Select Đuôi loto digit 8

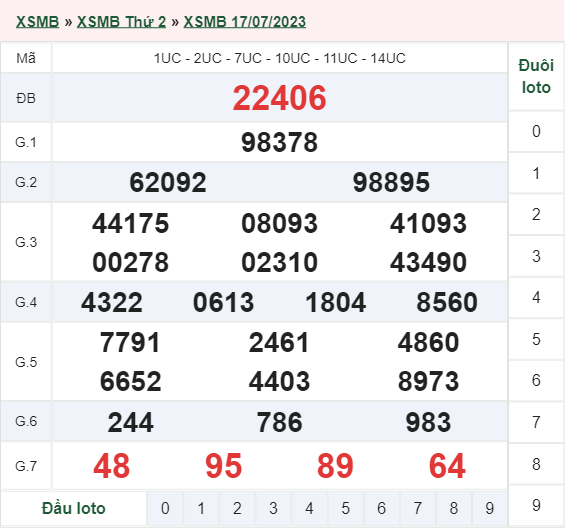pos(536,464)
